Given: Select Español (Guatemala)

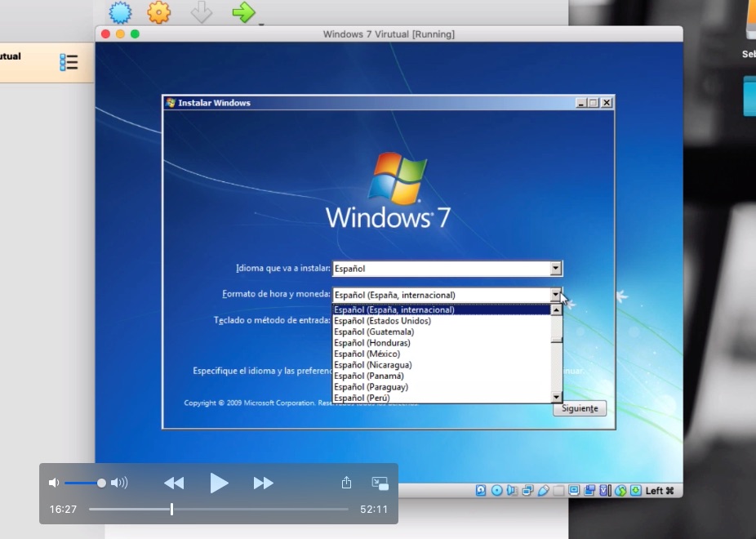Looking at the screenshot, I should coord(441,332).
